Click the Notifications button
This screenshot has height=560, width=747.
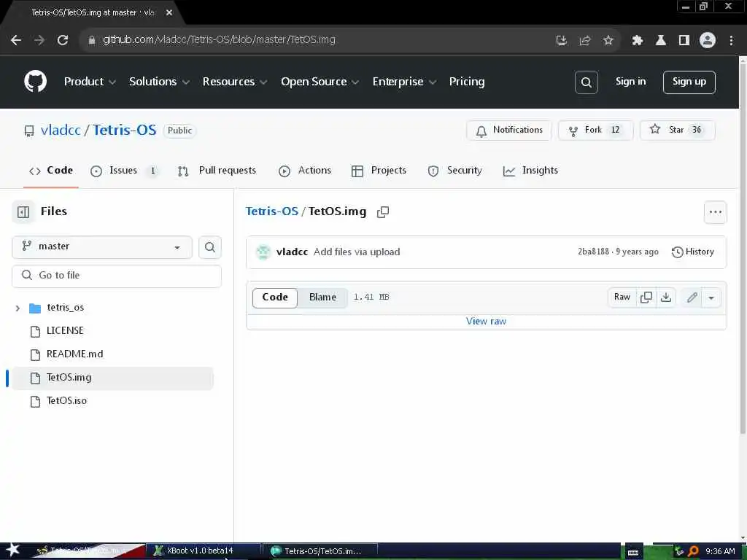pos(508,131)
